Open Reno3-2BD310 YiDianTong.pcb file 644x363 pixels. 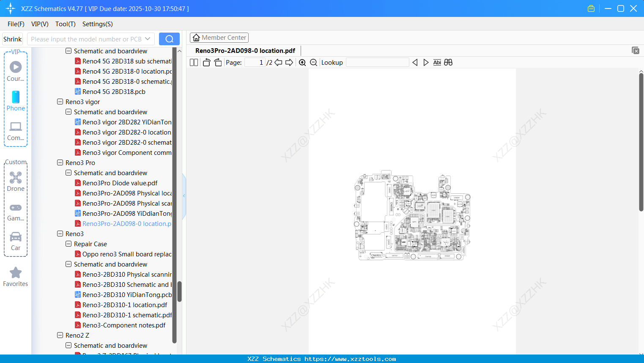click(123, 294)
